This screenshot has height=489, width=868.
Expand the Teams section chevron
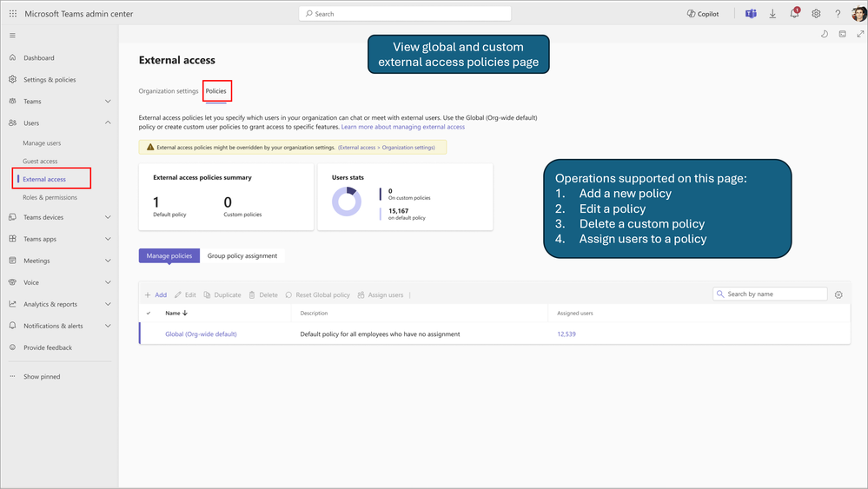(108, 102)
